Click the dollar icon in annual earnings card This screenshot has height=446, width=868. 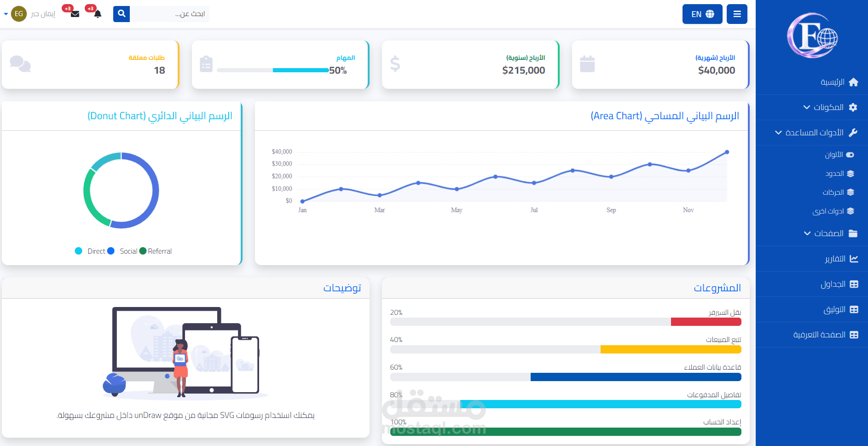395,64
